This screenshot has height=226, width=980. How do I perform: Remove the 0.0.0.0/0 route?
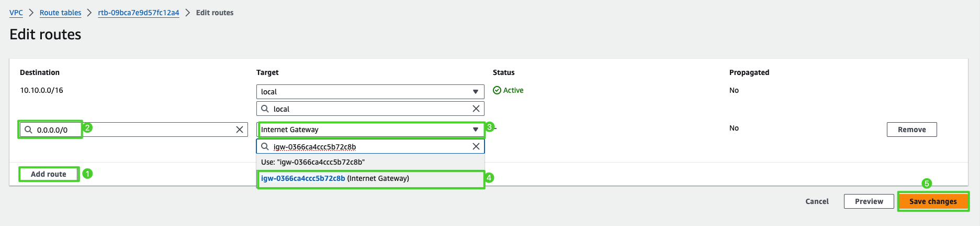[x=911, y=130]
